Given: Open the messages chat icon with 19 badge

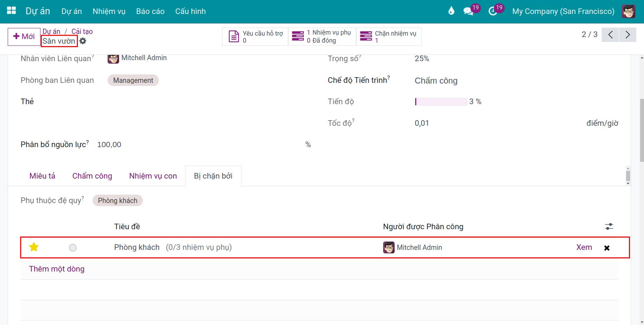Looking at the screenshot, I should click(471, 10).
